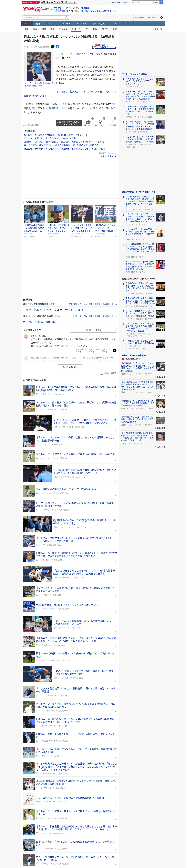Select the 国際 category
This screenshot has height=868, width=186.
pos(44,29)
